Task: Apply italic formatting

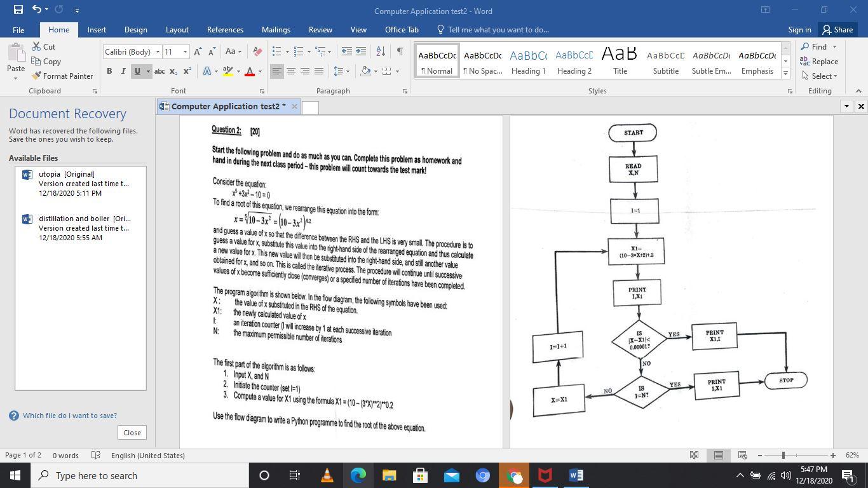Action: 123,71
